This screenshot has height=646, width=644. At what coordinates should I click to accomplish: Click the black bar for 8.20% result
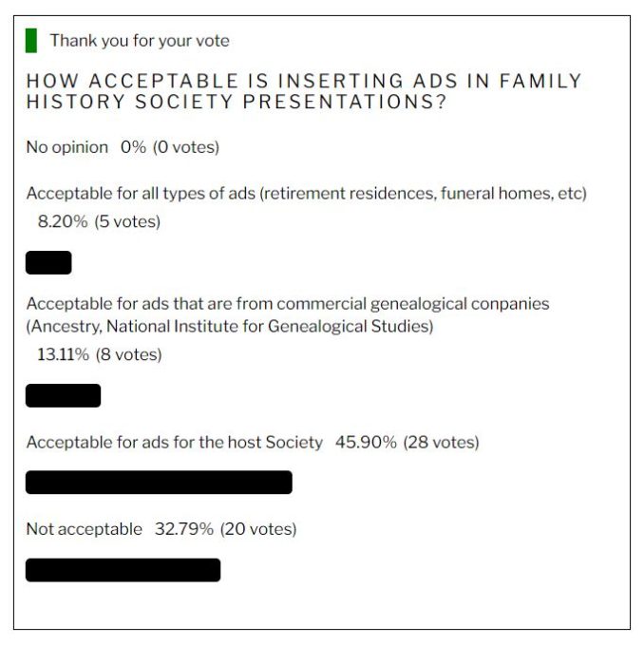[48, 262]
